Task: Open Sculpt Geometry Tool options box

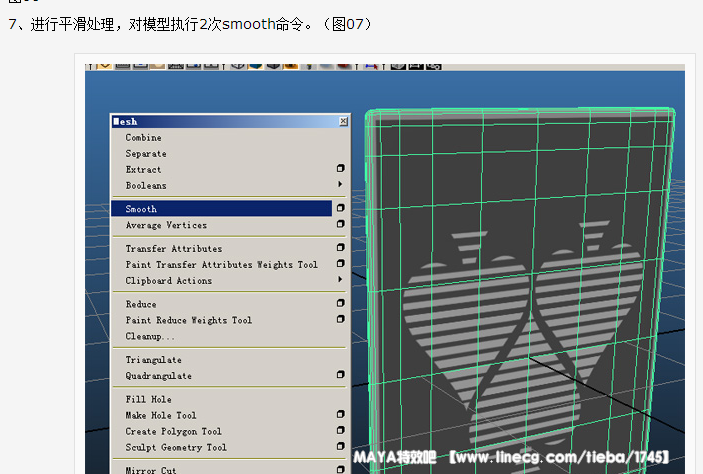Action: pos(341,447)
